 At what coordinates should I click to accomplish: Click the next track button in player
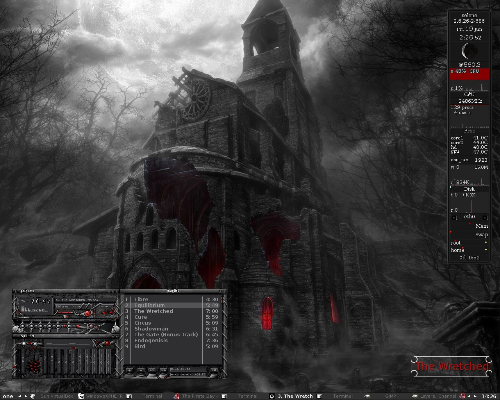(x=58, y=326)
